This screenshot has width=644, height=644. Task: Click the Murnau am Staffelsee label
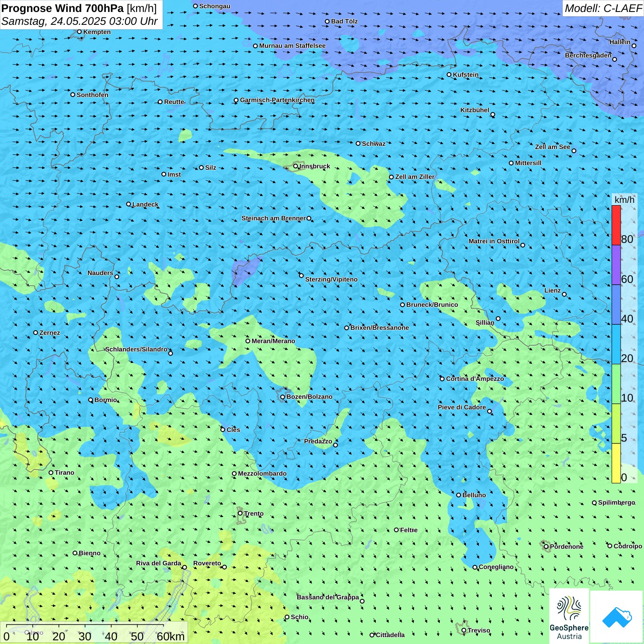(292, 46)
